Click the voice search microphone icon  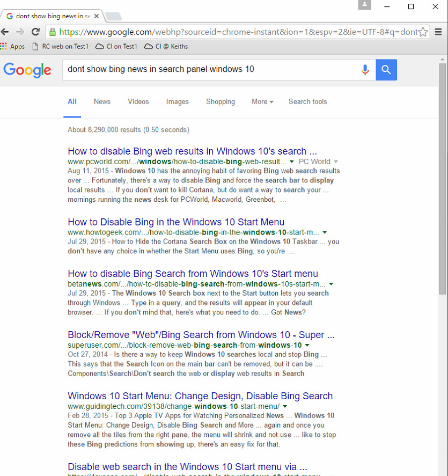click(365, 70)
